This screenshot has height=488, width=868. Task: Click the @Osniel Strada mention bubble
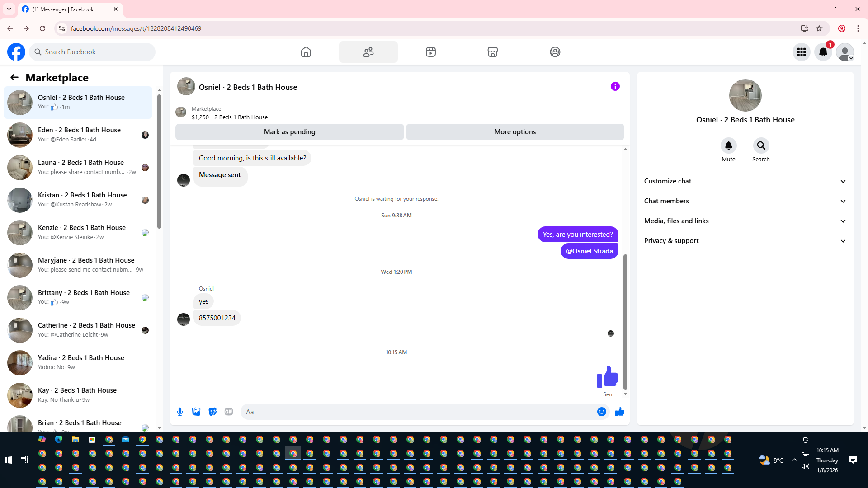tap(590, 251)
